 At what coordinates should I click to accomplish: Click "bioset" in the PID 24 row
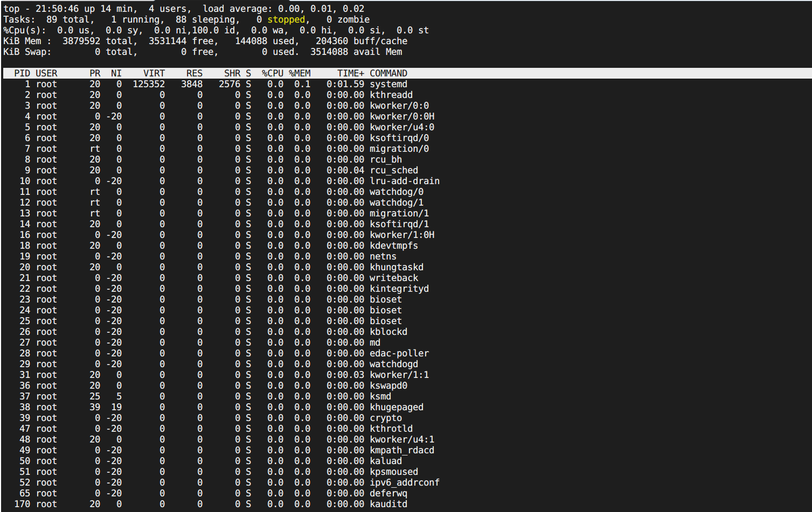coord(386,310)
